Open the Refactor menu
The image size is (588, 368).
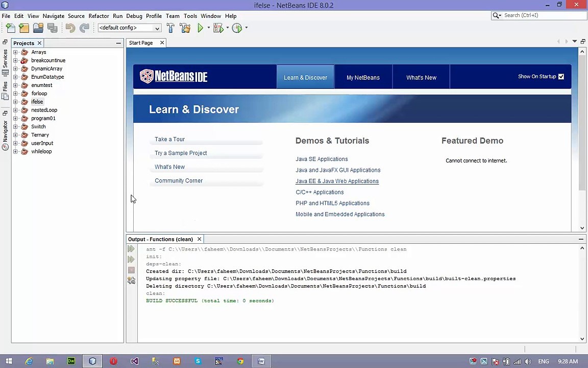(x=99, y=16)
